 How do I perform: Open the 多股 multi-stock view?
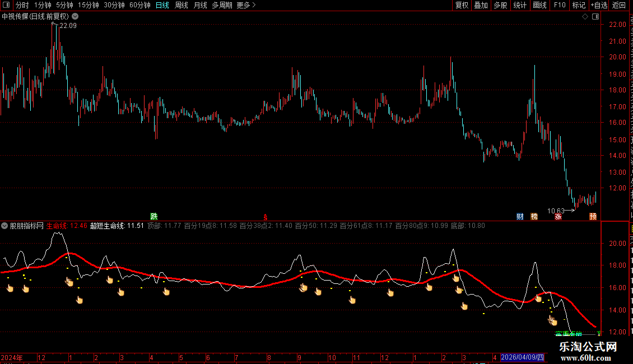click(500, 5)
